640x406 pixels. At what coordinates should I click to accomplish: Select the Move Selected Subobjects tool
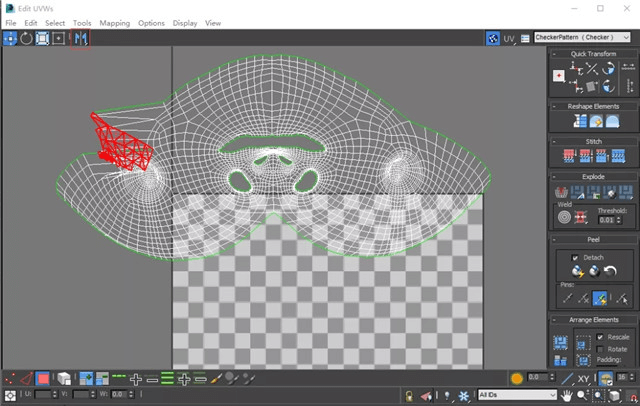click(10, 38)
